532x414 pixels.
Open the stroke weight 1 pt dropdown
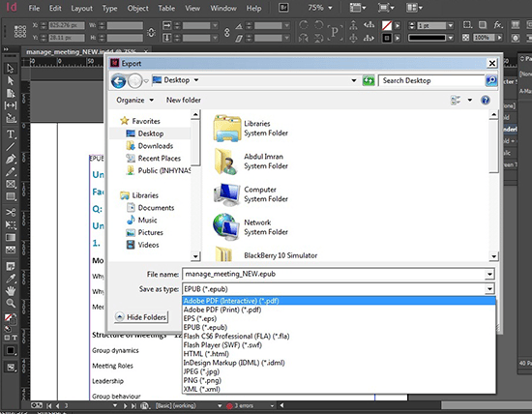[450, 25]
